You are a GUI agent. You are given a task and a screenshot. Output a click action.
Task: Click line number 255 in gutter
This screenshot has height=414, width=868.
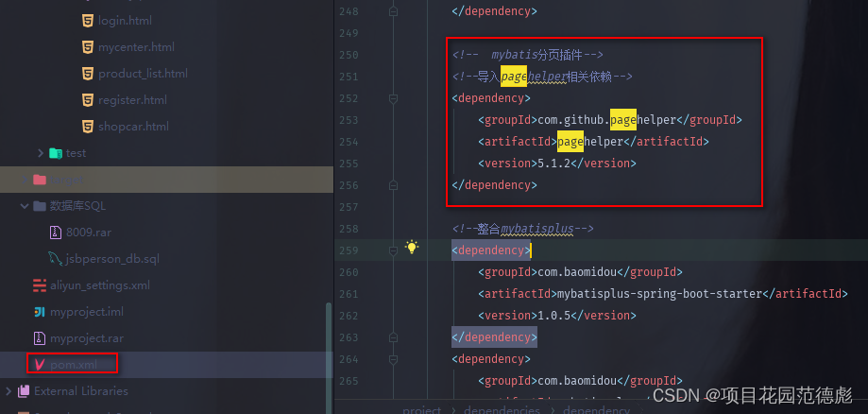point(349,164)
